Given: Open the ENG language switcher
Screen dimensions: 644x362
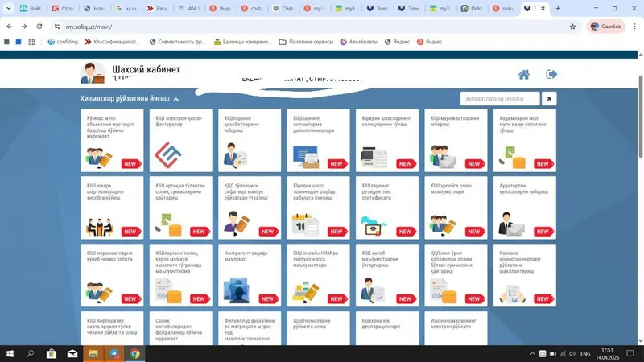Looking at the screenshot, I should (585, 353).
